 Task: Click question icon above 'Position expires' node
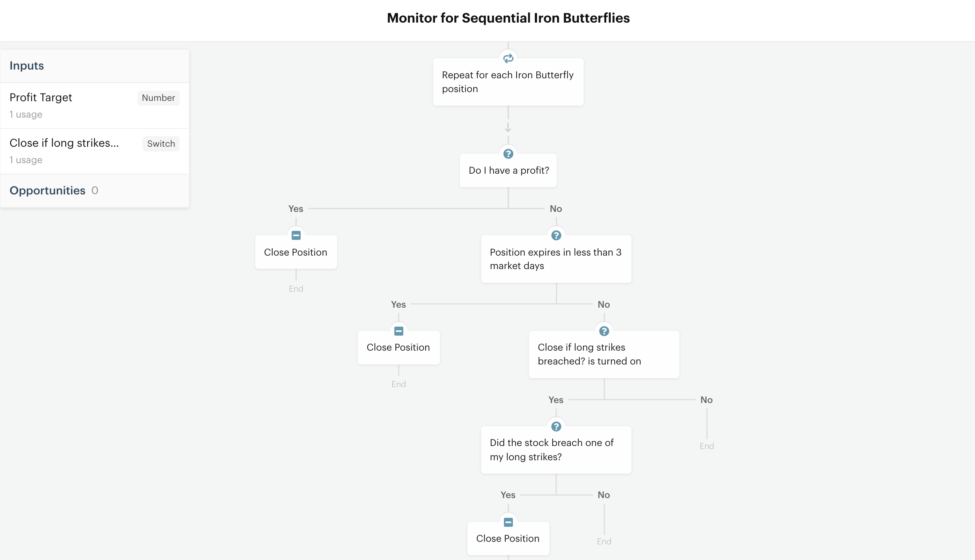pyautogui.click(x=556, y=235)
